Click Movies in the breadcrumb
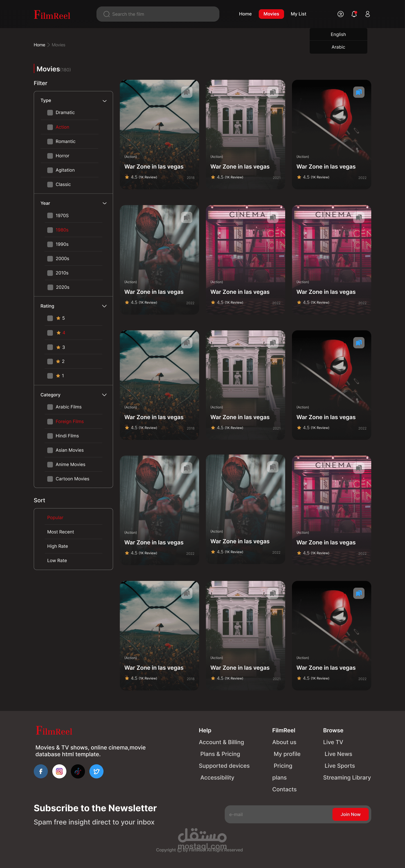The image size is (405, 868). (x=58, y=45)
